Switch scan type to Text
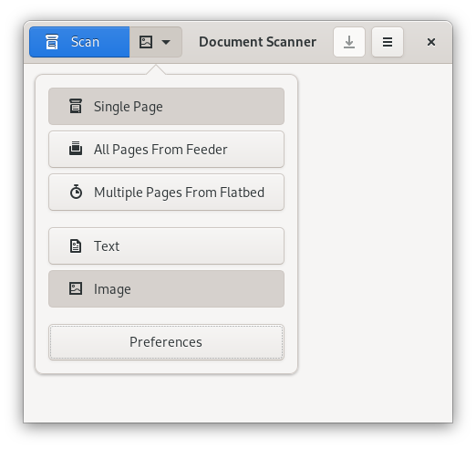Screen dimensions: 476x449 (166, 246)
